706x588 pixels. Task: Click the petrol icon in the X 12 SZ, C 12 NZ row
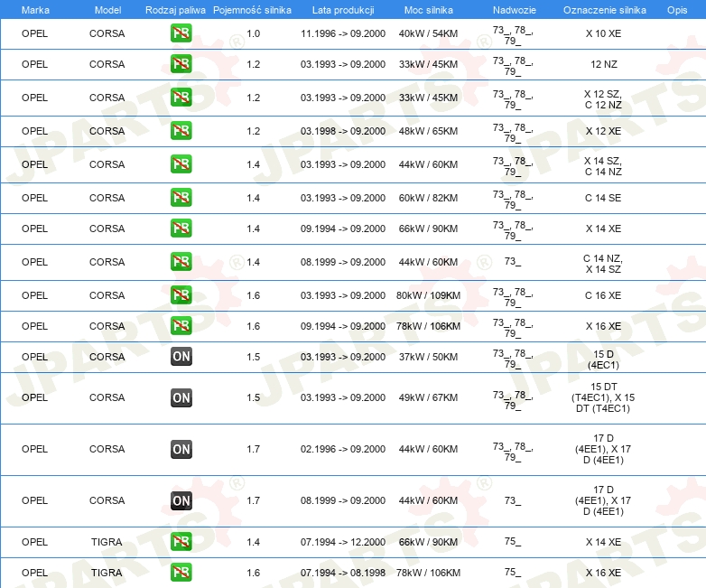point(181,98)
